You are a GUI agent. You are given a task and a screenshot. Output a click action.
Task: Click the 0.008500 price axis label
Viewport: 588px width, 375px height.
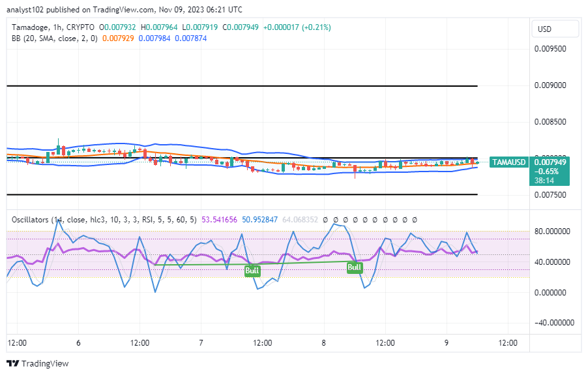tap(550, 122)
